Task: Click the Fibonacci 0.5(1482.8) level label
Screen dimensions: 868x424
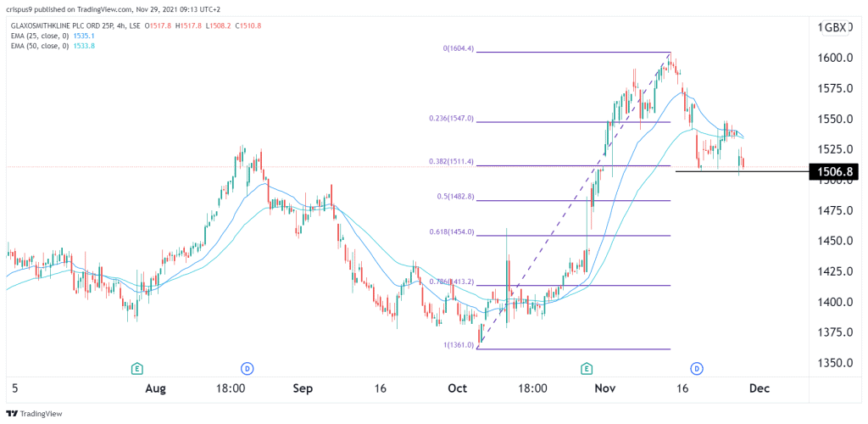Action: [x=455, y=197]
